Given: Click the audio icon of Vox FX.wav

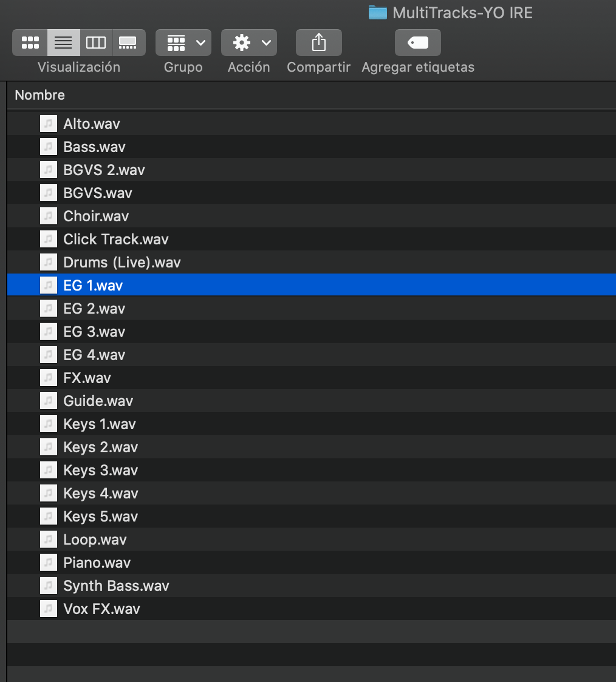Looking at the screenshot, I should click(x=49, y=608).
